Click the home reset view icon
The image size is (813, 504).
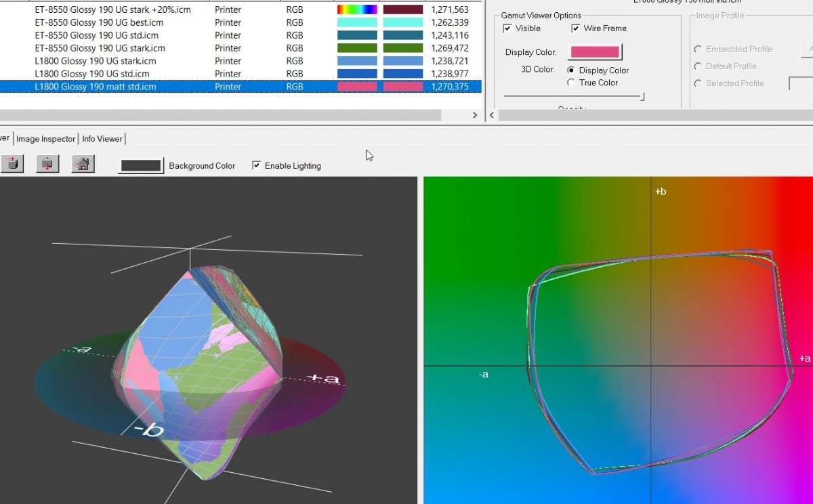pyautogui.click(x=83, y=164)
